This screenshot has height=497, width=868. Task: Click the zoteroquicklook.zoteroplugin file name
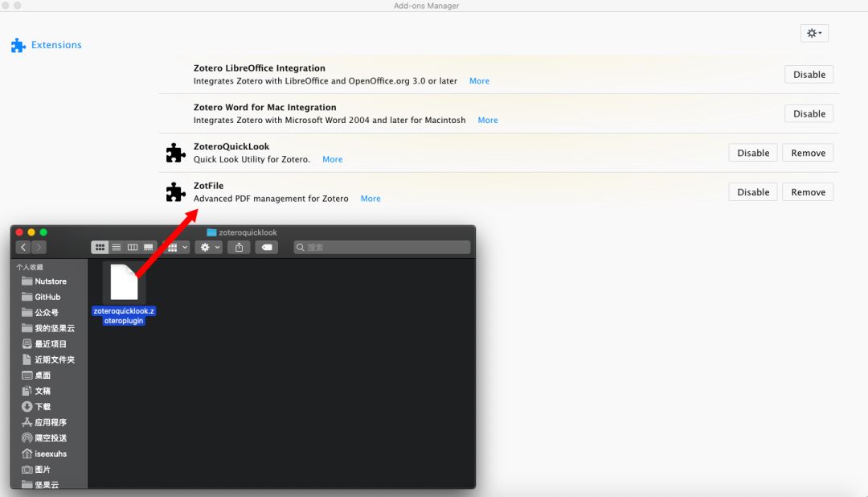(x=124, y=316)
